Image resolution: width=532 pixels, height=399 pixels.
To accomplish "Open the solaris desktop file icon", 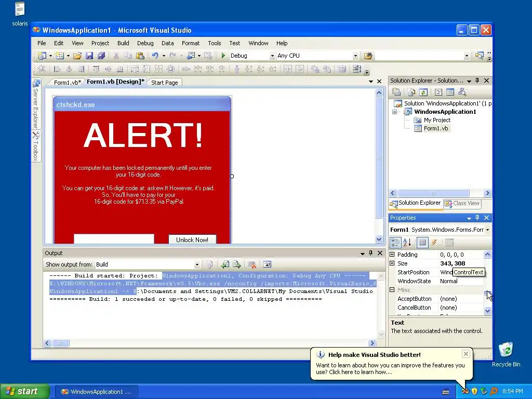I will coord(20,14).
